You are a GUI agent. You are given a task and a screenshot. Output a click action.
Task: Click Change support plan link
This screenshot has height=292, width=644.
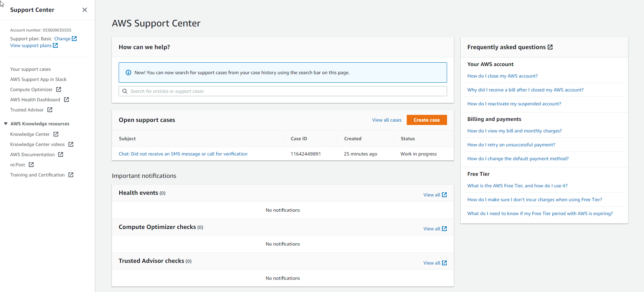click(62, 39)
